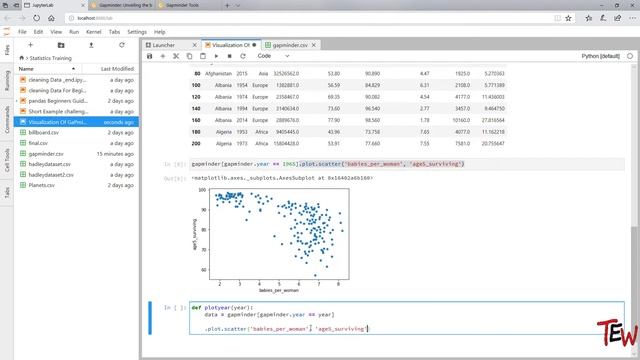Paste cells from clipboard icon
This screenshot has height=360, width=640.
203,56
